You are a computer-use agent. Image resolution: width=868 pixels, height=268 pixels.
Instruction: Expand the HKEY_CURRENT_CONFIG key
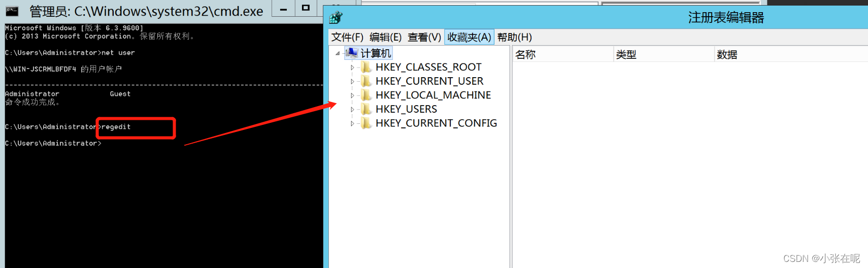(x=352, y=123)
